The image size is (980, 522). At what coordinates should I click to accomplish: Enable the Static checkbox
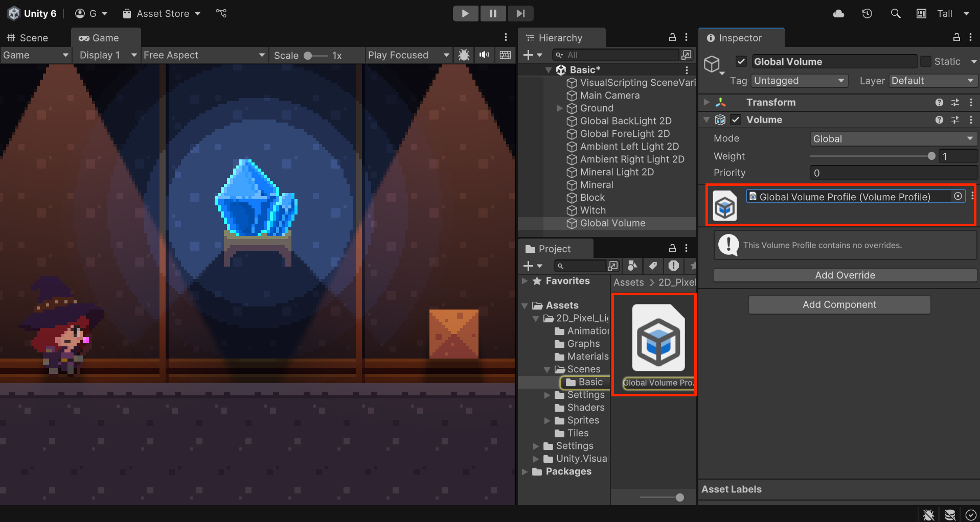[x=926, y=62]
